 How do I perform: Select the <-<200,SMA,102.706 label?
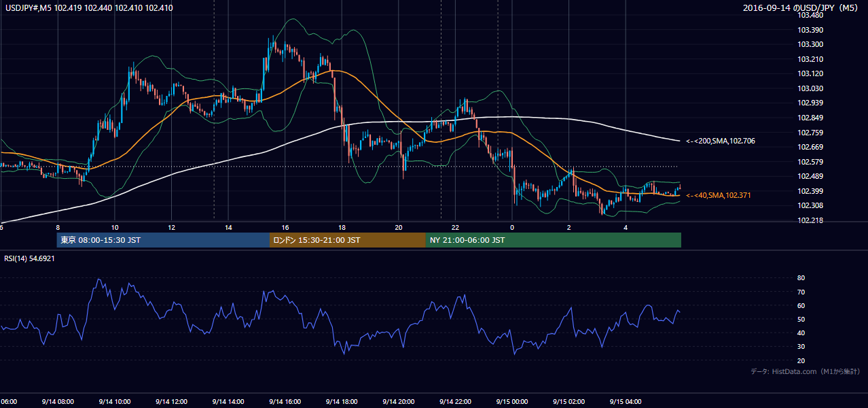pos(720,141)
